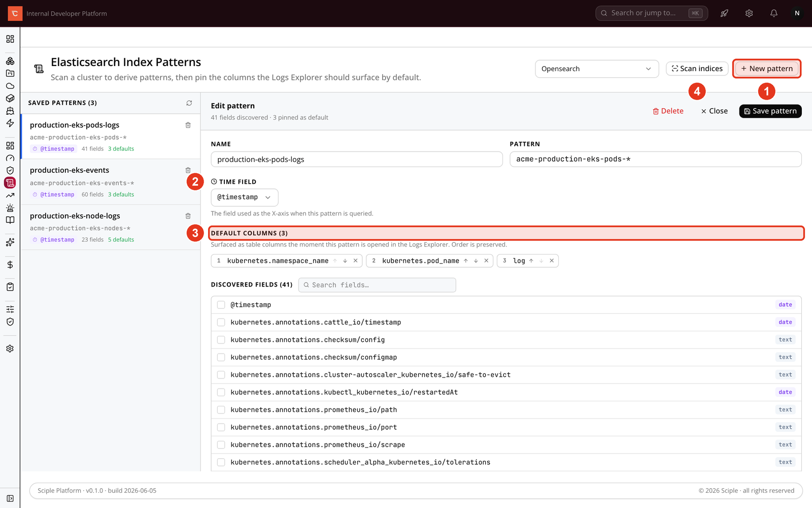The width and height of the screenshot is (812, 508).
Task: Open the sparkles AI sidebar icon
Action: 10,242
